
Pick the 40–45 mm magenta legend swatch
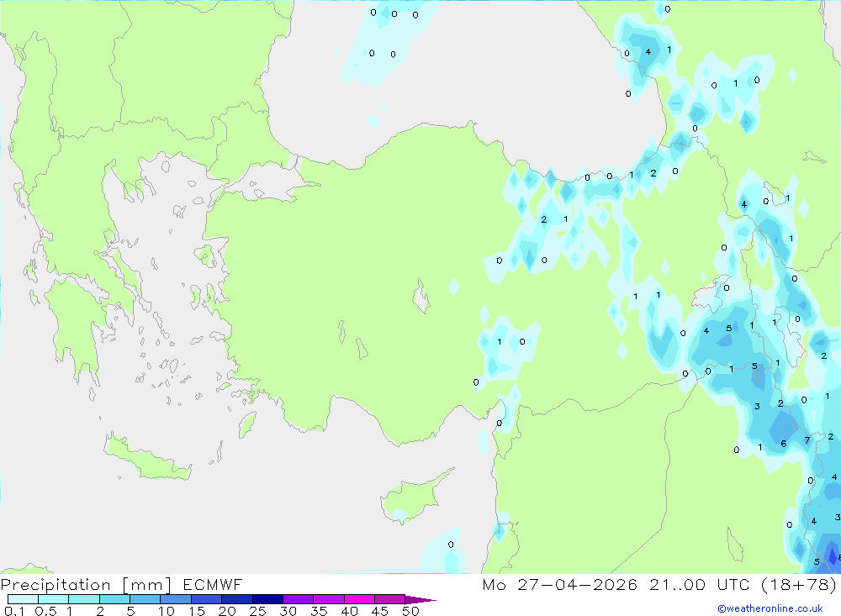pyautogui.click(x=359, y=599)
